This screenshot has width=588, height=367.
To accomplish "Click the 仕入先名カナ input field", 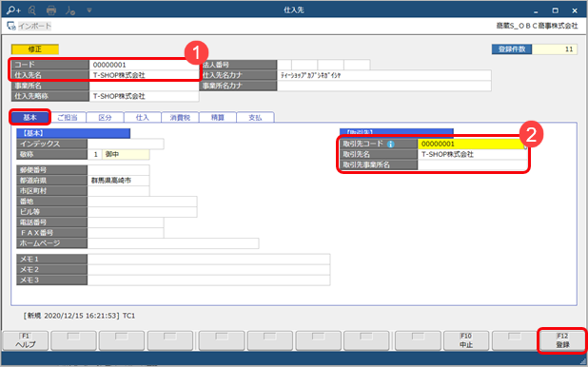I will pyautogui.click(x=384, y=75).
